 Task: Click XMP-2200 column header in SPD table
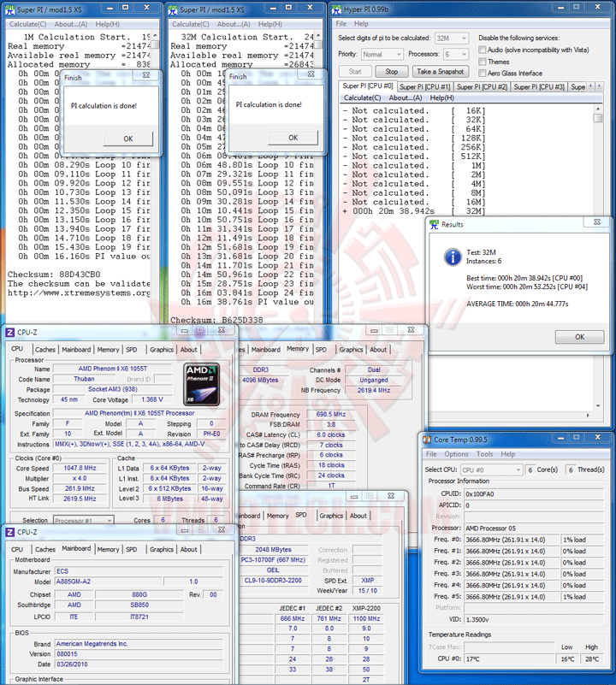[x=366, y=608]
